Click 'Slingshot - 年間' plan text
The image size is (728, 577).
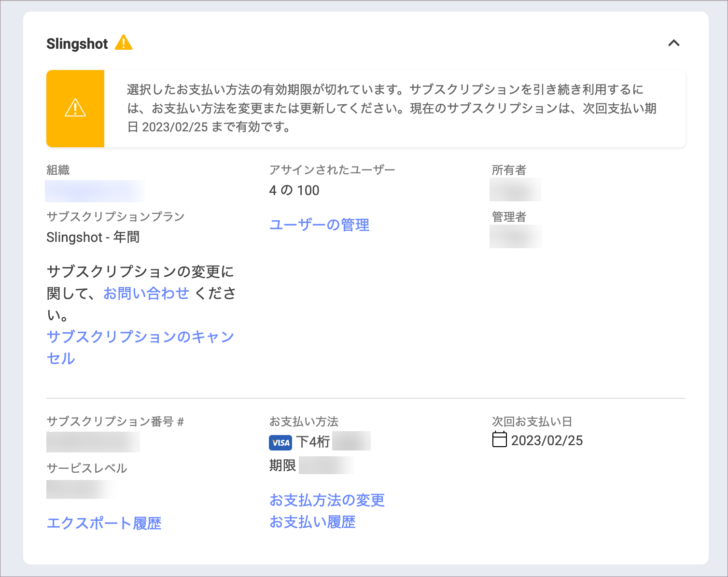pos(93,237)
